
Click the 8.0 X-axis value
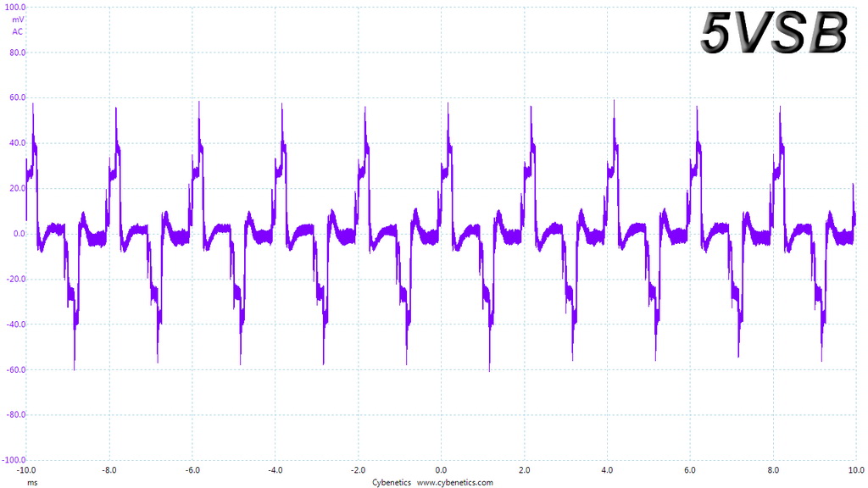[773, 470]
